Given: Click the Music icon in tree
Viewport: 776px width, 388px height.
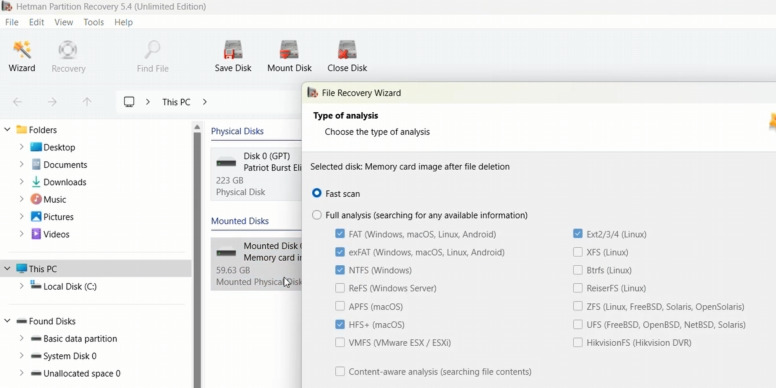Looking at the screenshot, I should pos(36,199).
